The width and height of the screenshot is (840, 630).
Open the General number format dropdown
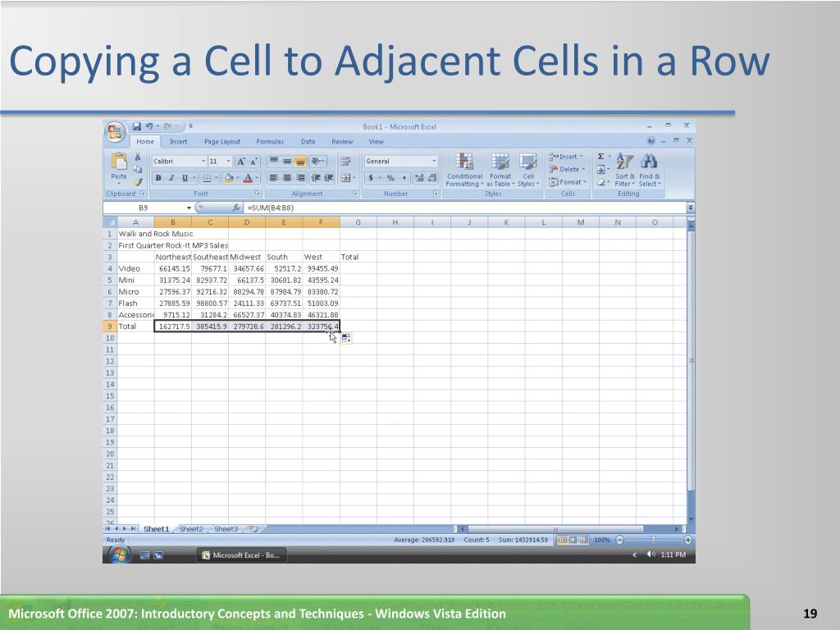pos(434,162)
